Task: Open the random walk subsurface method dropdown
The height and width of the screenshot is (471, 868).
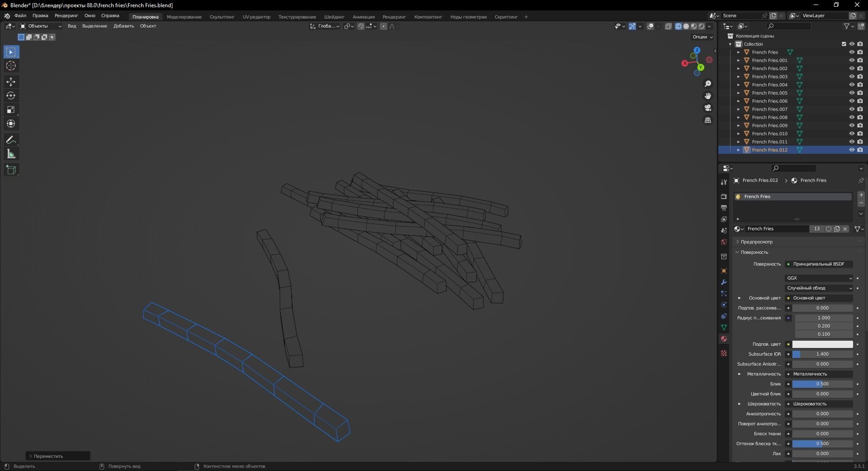Action: [x=819, y=288]
